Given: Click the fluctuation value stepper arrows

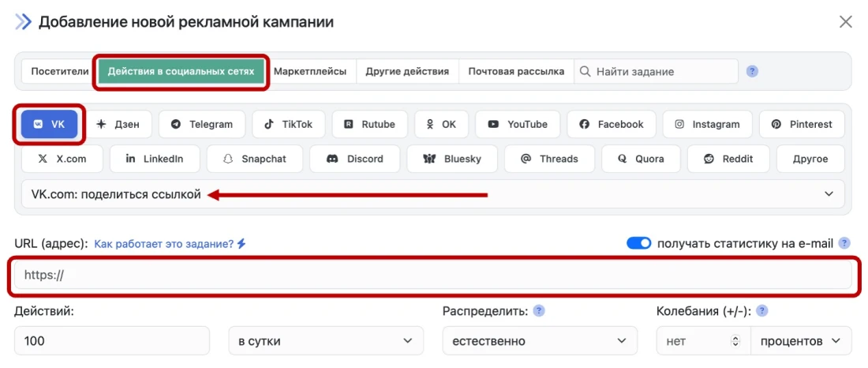Looking at the screenshot, I should click(736, 341).
